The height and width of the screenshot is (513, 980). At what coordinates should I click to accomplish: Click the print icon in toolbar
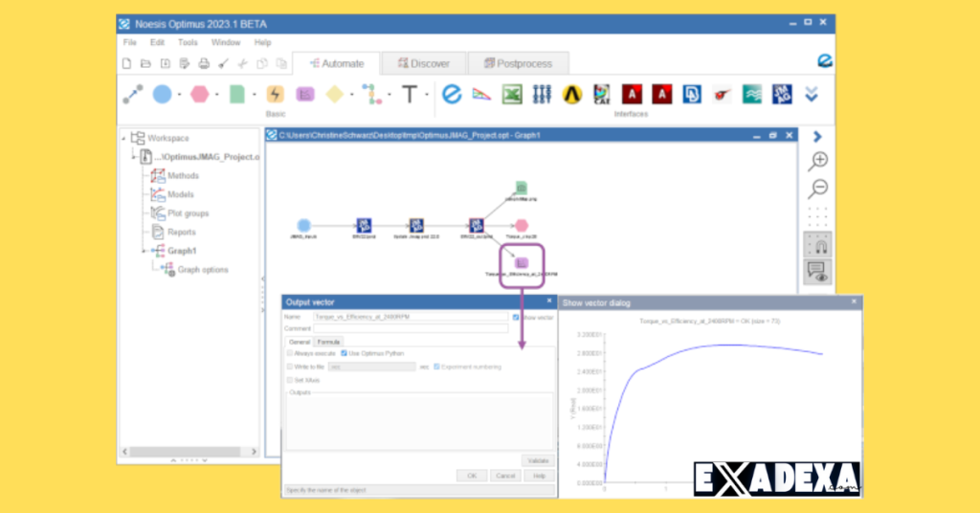(203, 64)
